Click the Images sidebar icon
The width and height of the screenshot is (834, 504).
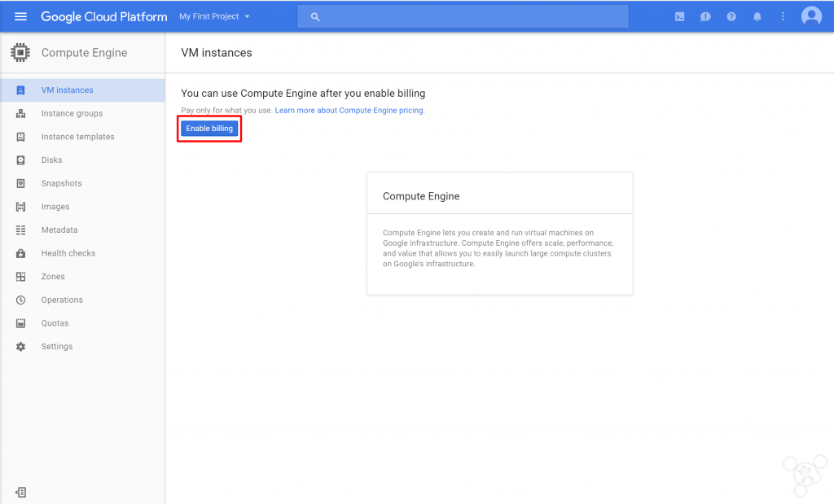20,207
